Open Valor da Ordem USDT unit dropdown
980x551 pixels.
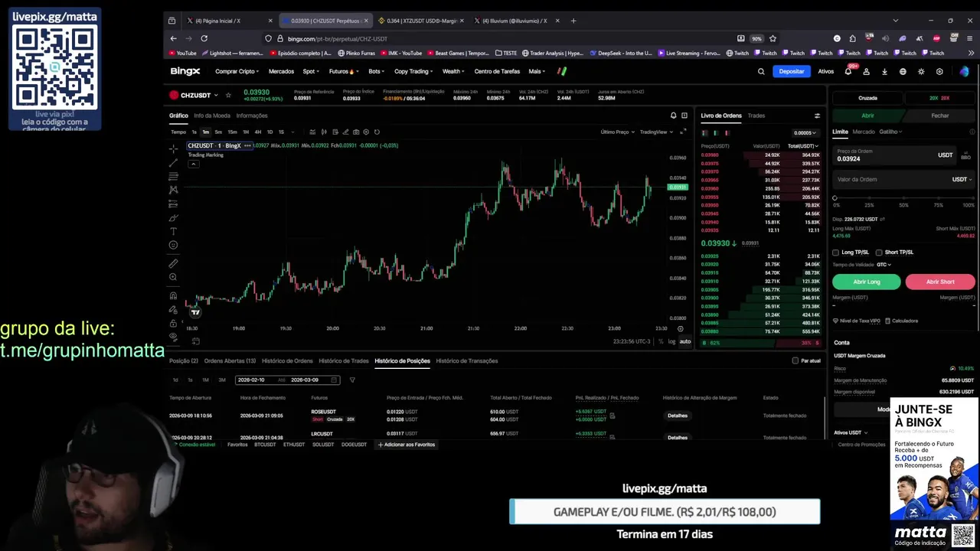(962, 179)
